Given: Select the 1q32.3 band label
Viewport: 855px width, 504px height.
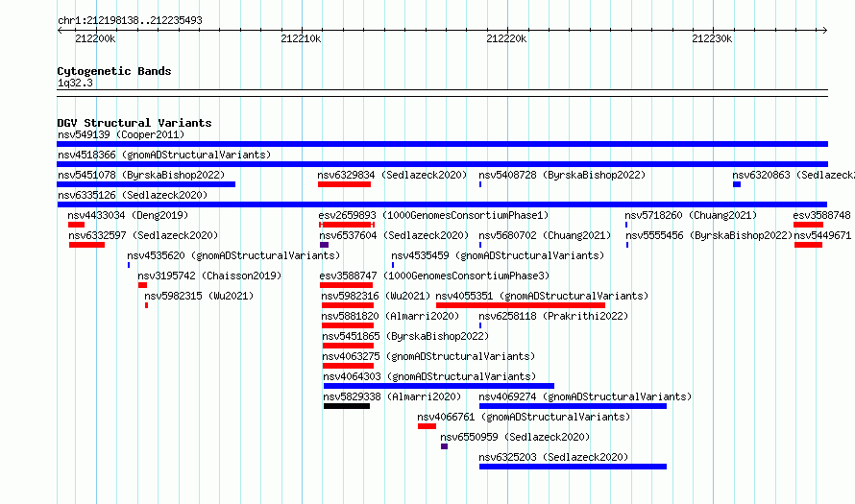Looking at the screenshot, I should pos(75,83).
